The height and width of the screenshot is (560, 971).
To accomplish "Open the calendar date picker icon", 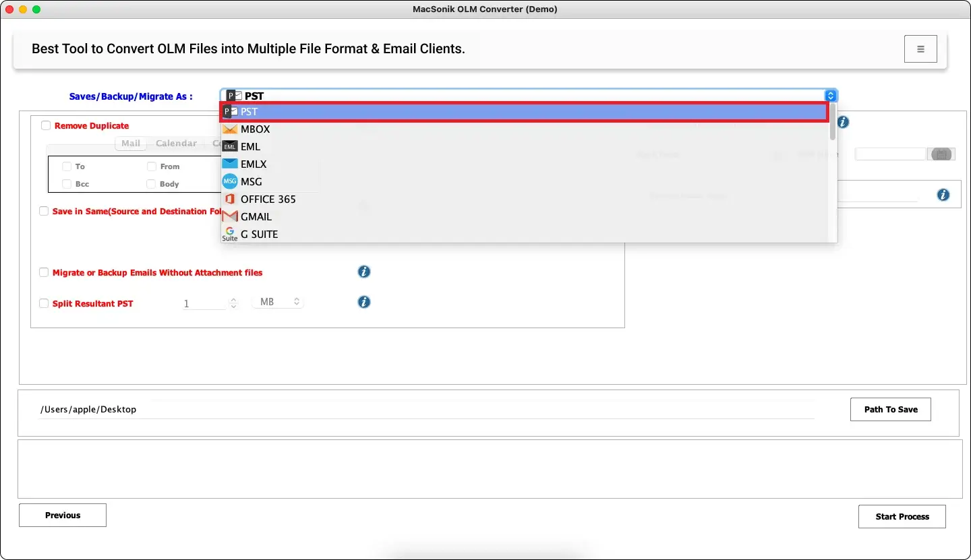I will (941, 154).
